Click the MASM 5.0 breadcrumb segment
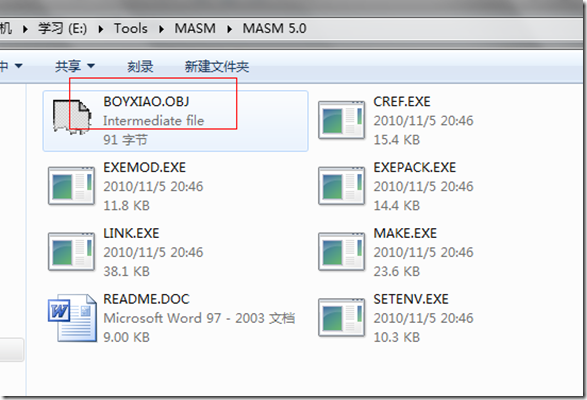This screenshot has height=400, width=587. click(x=274, y=28)
